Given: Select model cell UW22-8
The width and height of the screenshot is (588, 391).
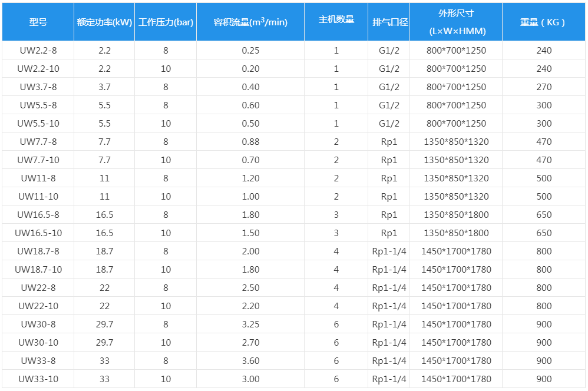Looking at the screenshot, I should coord(38,287).
